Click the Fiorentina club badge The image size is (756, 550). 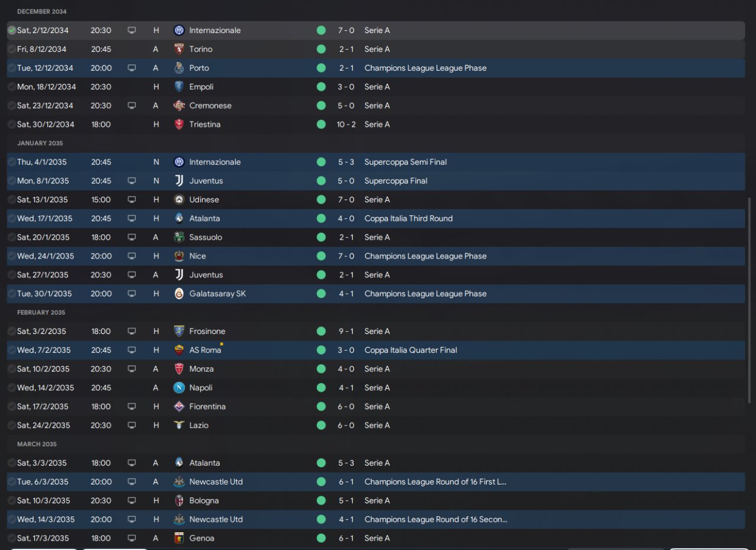(179, 407)
